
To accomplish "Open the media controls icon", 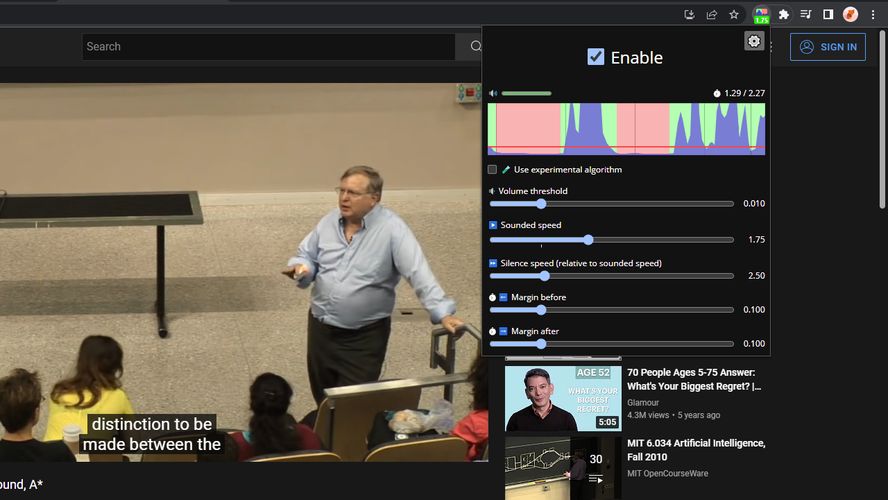I will [806, 15].
